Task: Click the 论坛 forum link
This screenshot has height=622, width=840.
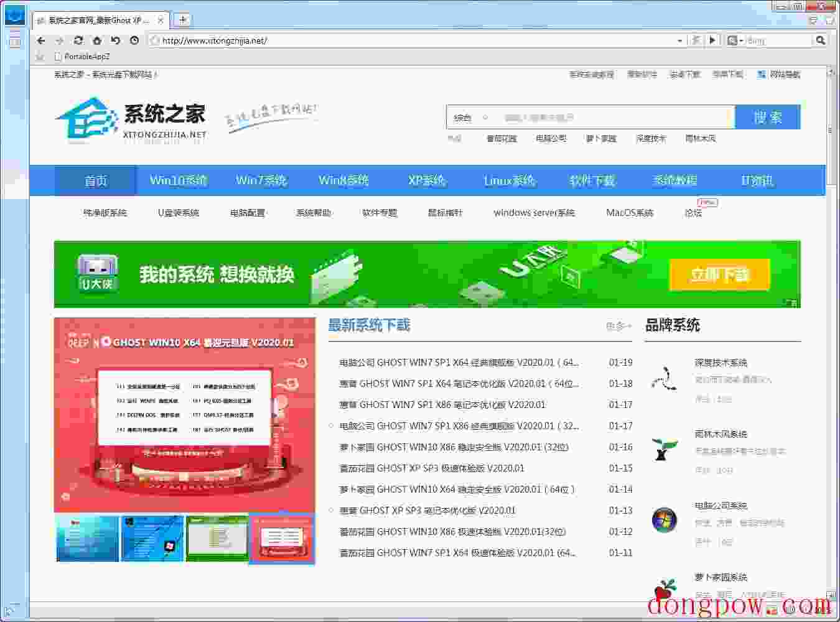Action: click(693, 213)
